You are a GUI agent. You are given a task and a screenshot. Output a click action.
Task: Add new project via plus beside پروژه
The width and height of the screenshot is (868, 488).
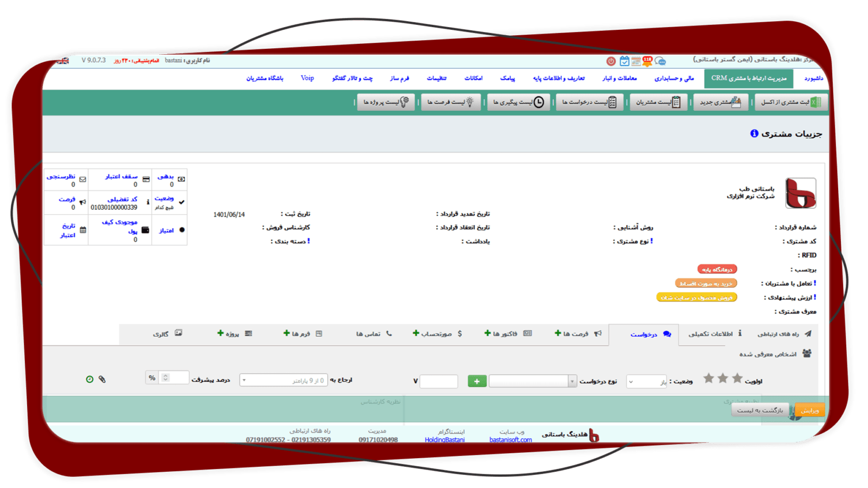(x=220, y=333)
